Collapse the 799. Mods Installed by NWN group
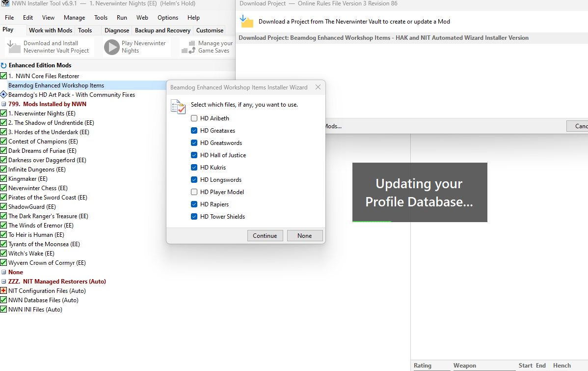Viewport: 588px width, 371px height. pyautogui.click(x=4, y=104)
